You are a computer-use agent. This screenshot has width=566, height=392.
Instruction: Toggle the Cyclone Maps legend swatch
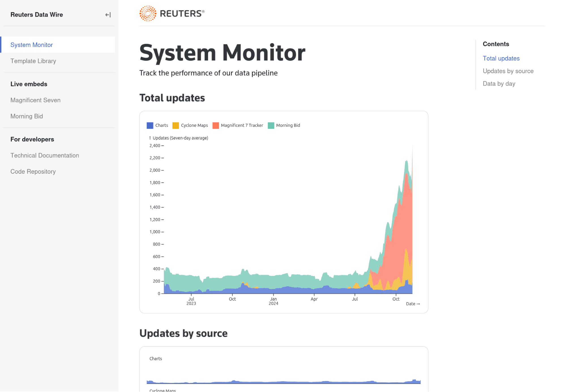(x=176, y=125)
